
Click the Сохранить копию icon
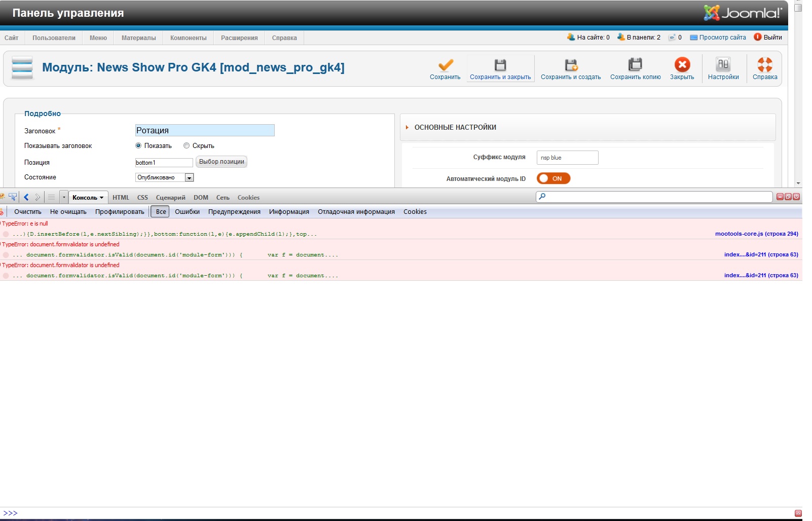[635, 65]
